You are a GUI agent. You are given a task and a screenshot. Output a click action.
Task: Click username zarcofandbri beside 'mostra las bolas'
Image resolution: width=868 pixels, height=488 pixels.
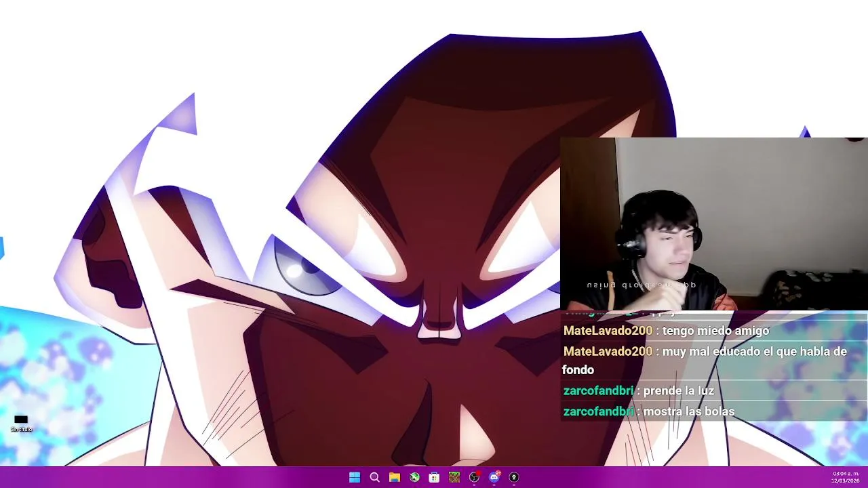598,411
